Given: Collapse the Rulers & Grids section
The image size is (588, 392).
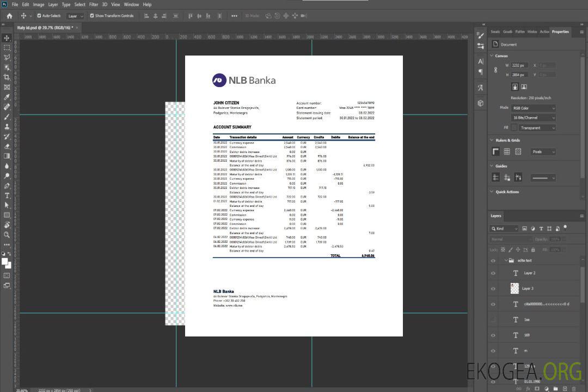Looking at the screenshot, I should pyautogui.click(x=492, y=140).
